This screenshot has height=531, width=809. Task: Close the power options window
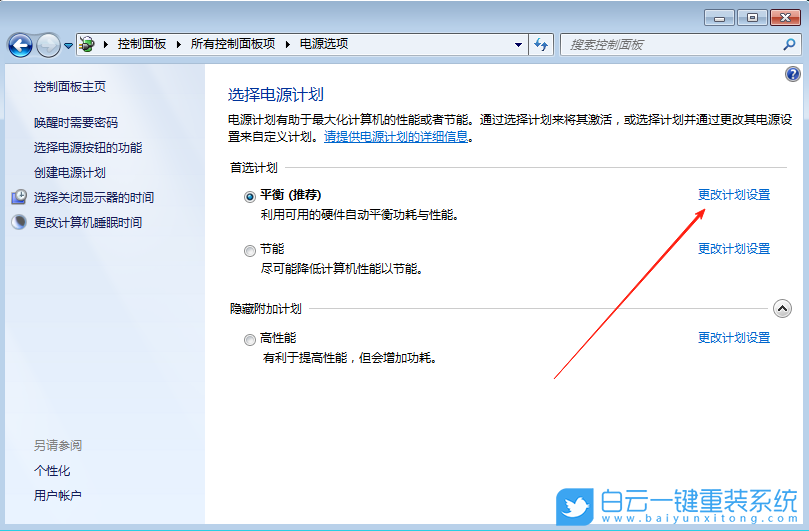785,18
